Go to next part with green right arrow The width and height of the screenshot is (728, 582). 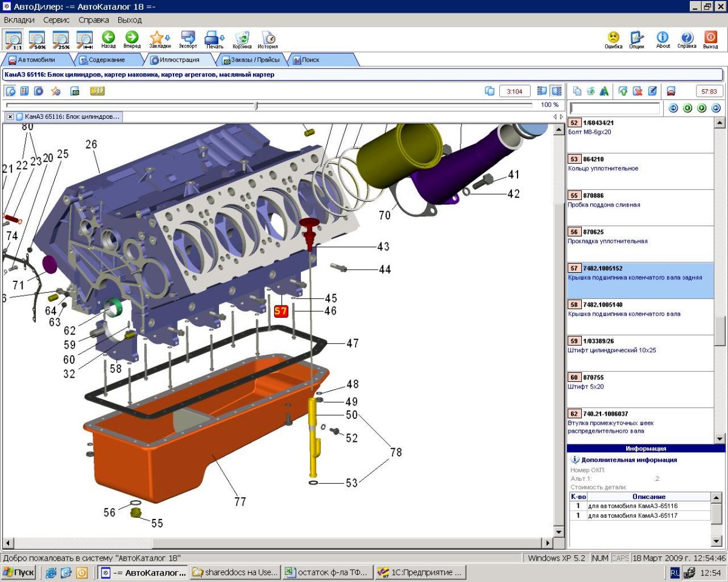702,109
